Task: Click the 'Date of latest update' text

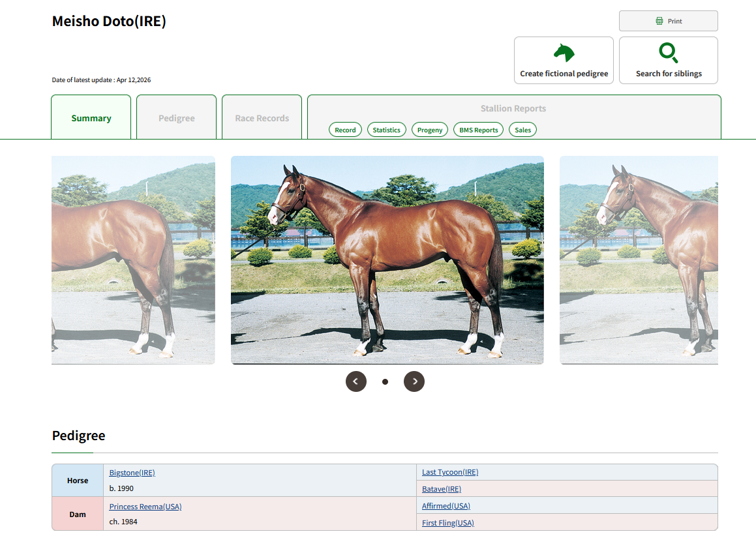Action: 101,80
